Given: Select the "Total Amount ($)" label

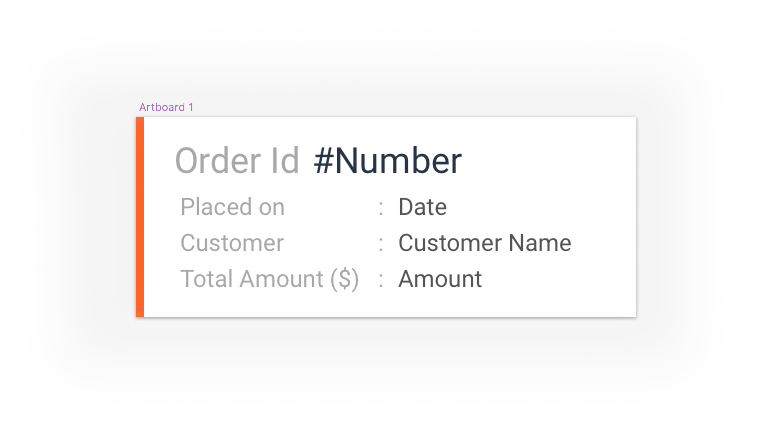Looking at the screenshot, I should click(269, 279).
